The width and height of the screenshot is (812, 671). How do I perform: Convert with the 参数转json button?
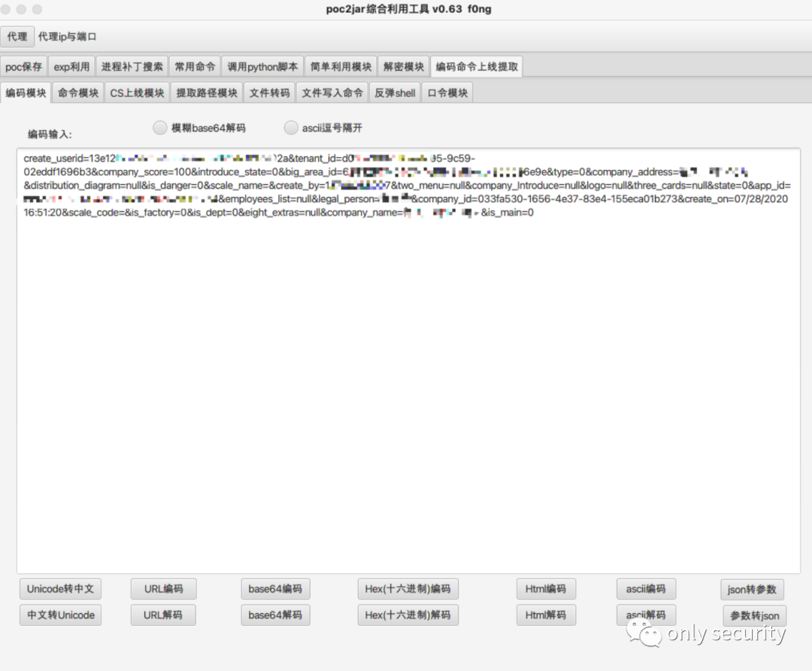coord(755,615)
